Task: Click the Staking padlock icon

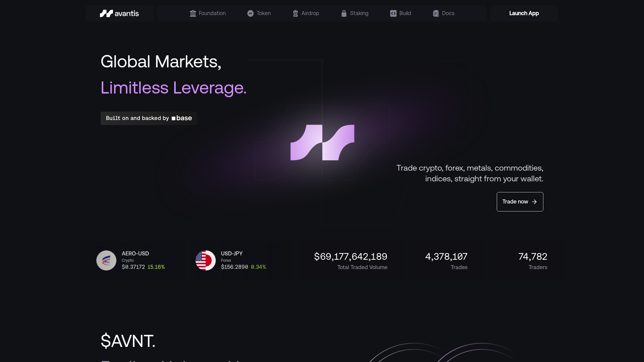Action: click(x=344, y=13)
